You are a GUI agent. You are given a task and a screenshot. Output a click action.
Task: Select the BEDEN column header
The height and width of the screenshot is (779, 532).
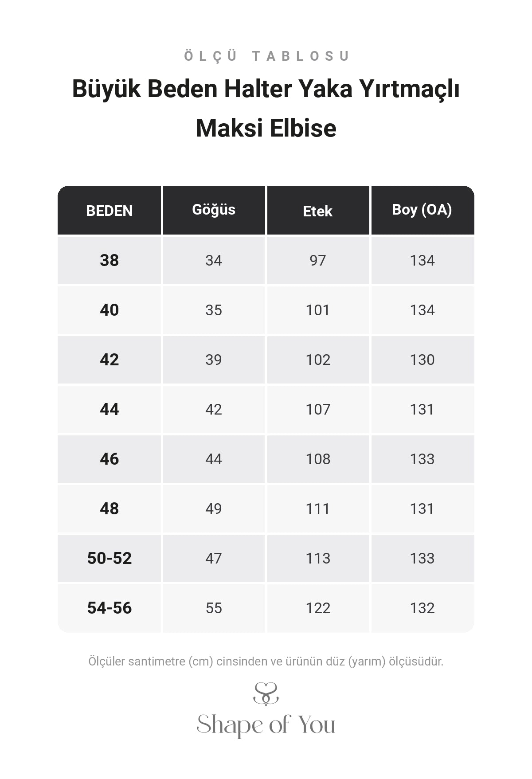pyautogui.click(x=109, y=210)
